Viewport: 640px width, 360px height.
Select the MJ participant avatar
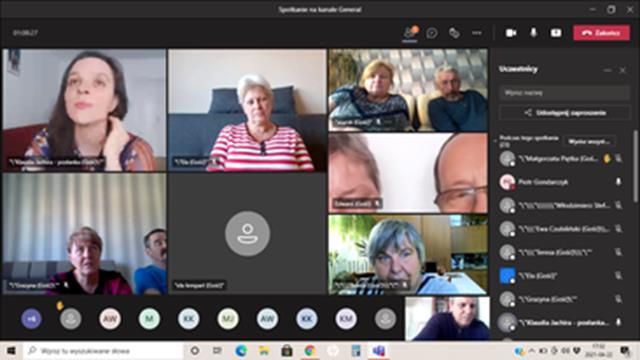pos(228,319)
